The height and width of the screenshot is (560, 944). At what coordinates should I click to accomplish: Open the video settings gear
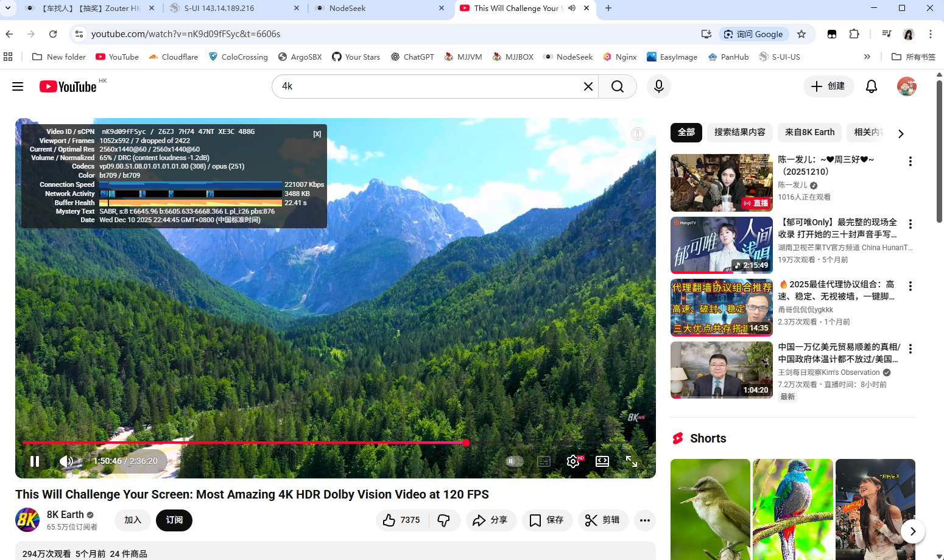coord(572,461)
